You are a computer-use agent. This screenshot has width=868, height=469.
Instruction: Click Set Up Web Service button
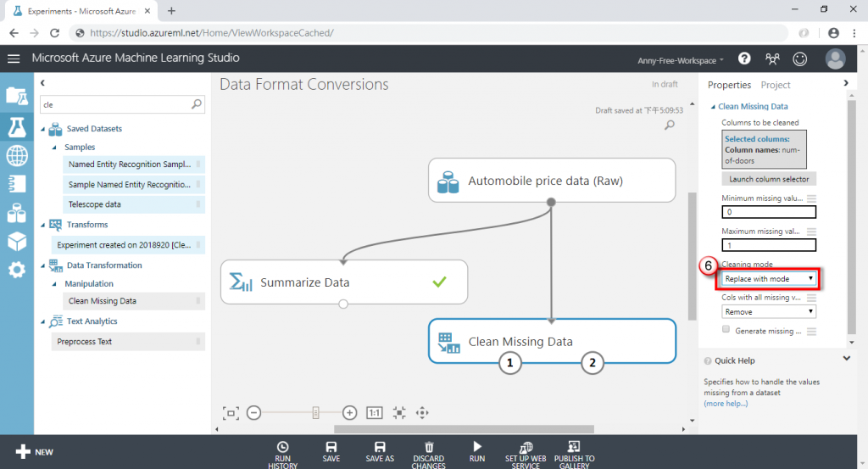526,454
